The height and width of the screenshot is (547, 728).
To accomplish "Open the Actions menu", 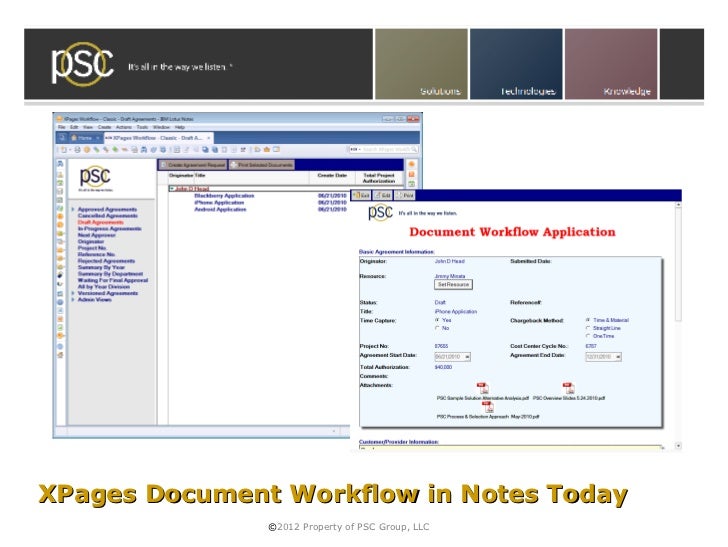I will tap(124, 127).
